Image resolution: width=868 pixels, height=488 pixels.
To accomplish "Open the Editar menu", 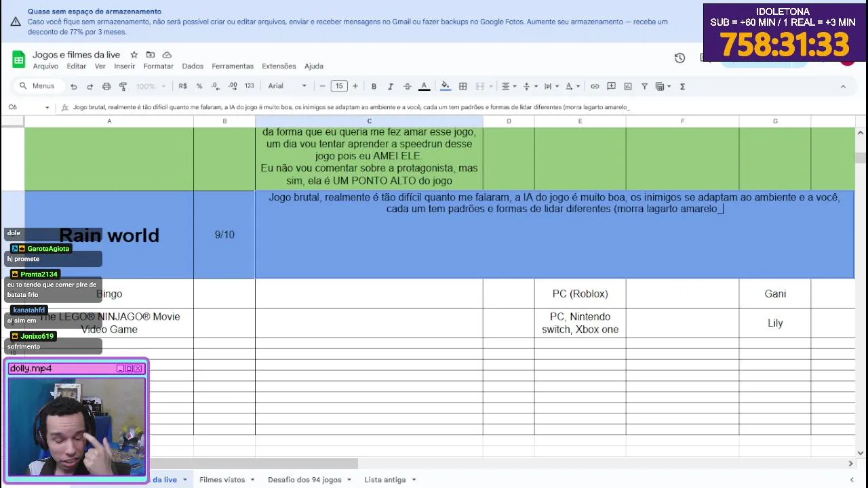I will coord(77,66).
